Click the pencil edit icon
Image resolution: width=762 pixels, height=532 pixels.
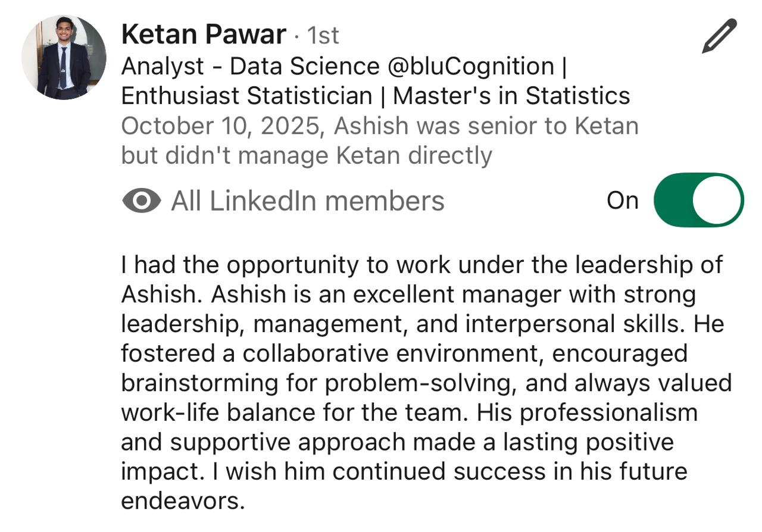[719, 36]
